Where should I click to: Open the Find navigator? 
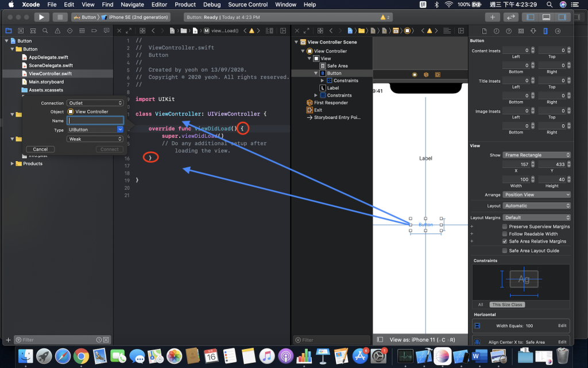[x=45, y=31]
